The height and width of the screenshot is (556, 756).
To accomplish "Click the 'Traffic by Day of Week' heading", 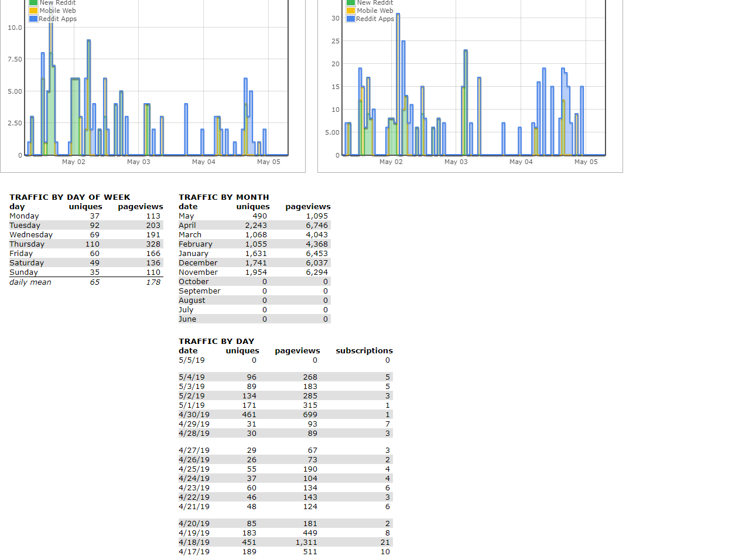I will 70,197.
